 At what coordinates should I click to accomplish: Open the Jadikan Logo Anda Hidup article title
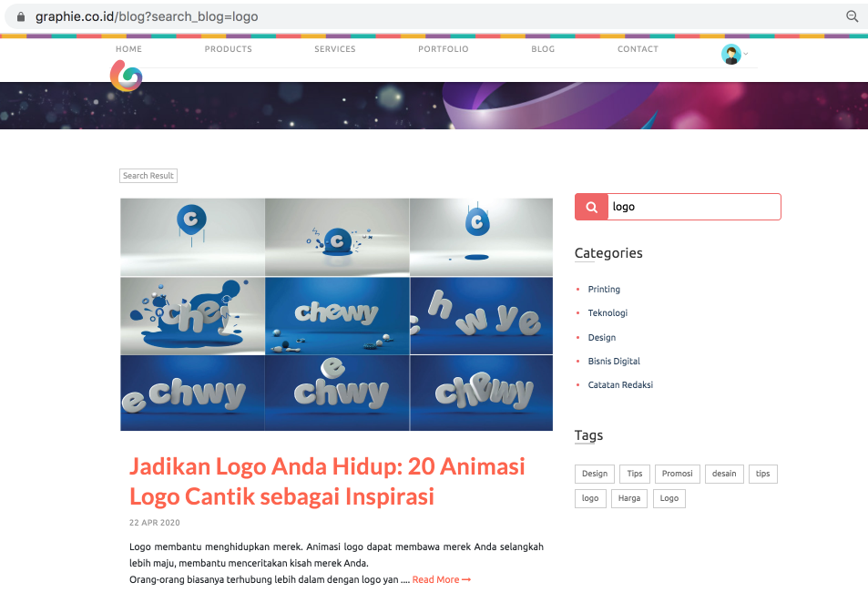coord(327,481)
